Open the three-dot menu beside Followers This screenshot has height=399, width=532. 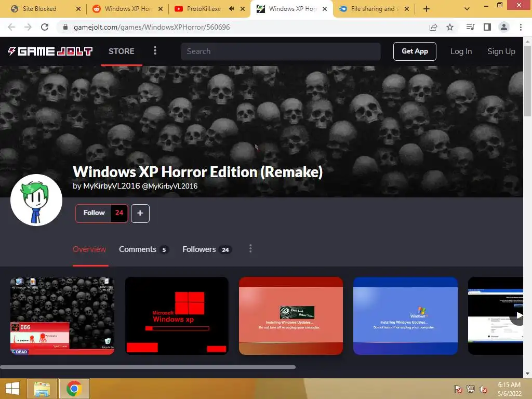[x=250, y=249]
